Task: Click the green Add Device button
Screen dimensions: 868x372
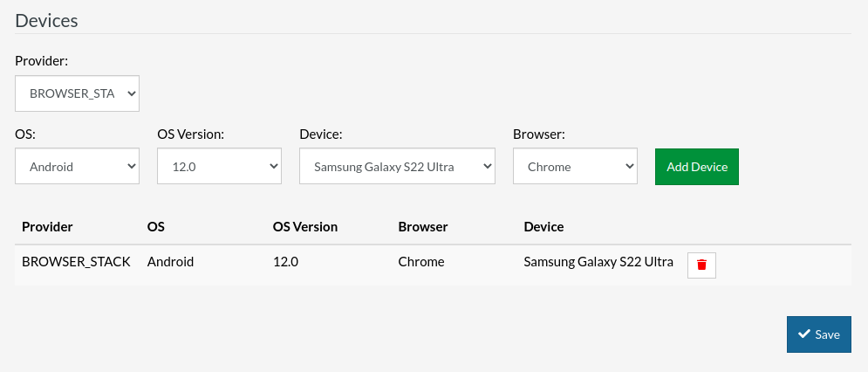Action: point(696,167)
